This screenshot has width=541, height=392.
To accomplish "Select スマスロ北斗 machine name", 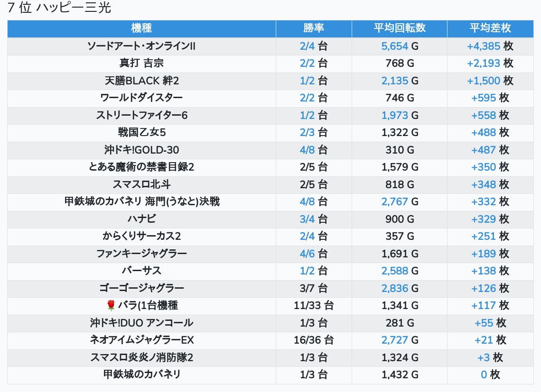I will pyautogui.click(x=141, y=184).
